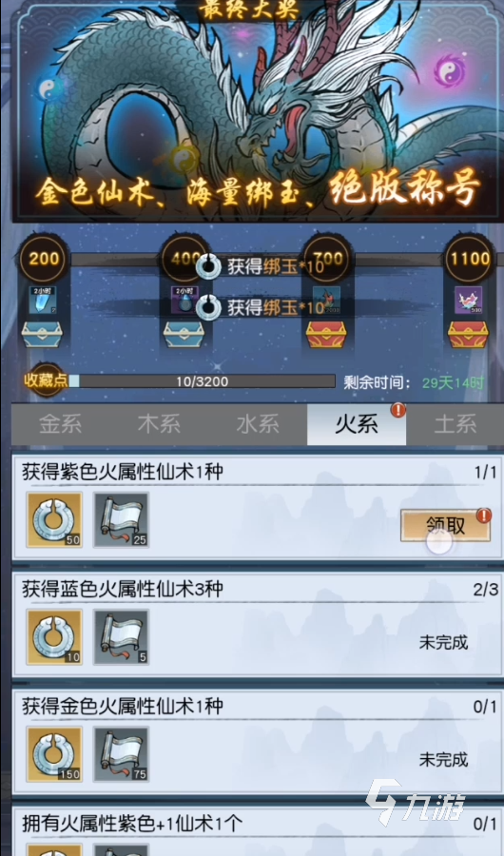Tap the scroll reward showing 25
The height and width of the screenshot is (856, 504).
(121, 519)
